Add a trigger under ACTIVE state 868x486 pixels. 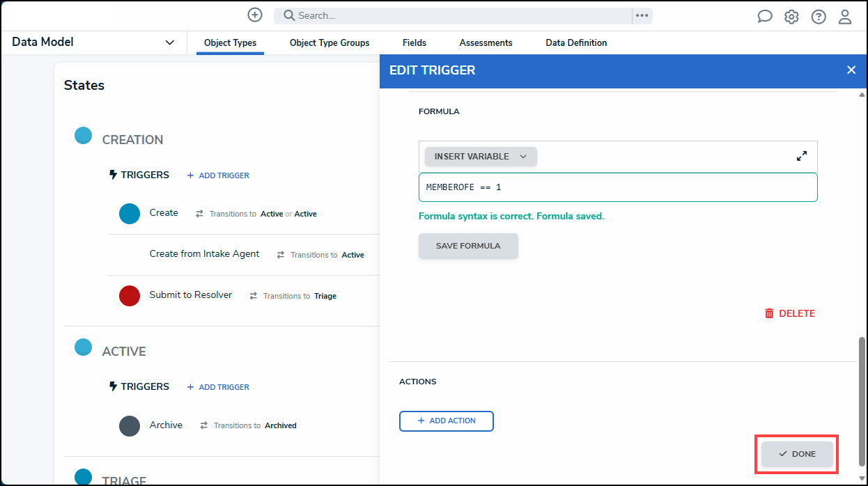pos(218,387)
